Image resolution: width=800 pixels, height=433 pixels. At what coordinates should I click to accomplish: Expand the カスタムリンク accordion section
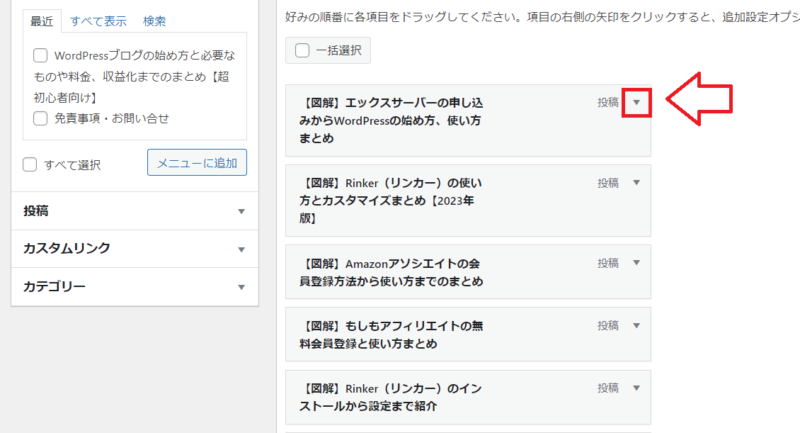click(135, 249)
